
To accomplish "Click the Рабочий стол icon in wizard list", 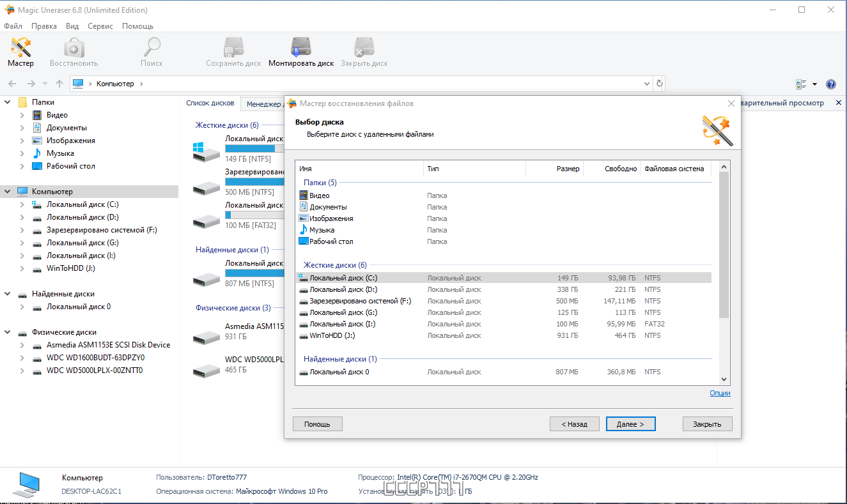I will coord(304,241).
